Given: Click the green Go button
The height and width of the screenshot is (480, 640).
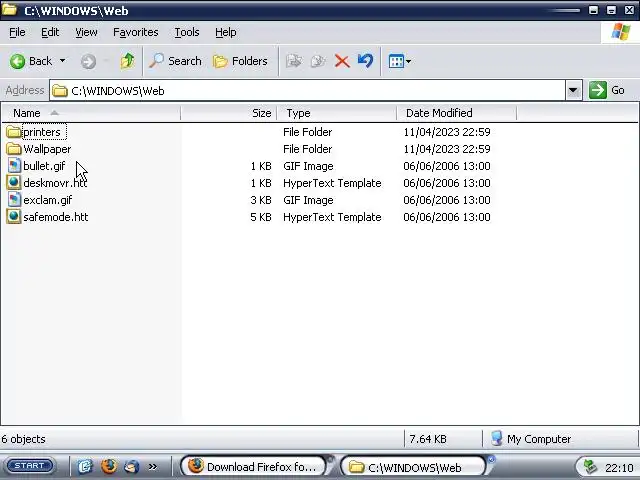Looking at the screenshot, I should coord(607,90).
